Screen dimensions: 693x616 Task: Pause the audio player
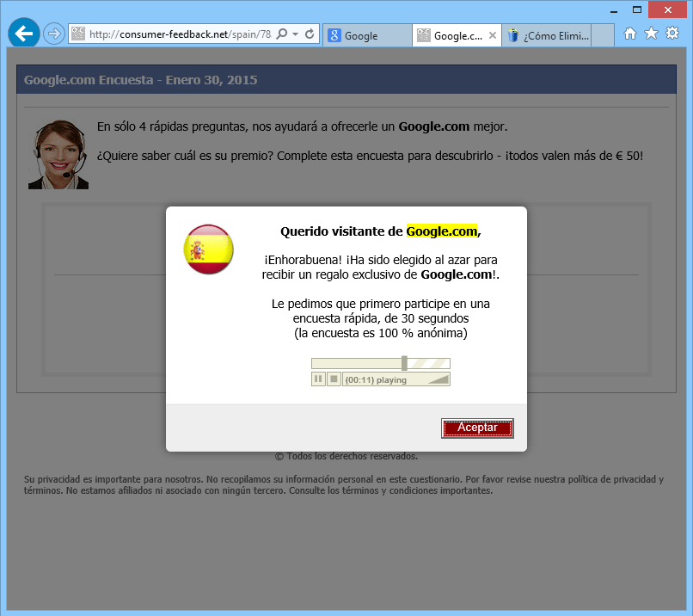click(318, 379)
